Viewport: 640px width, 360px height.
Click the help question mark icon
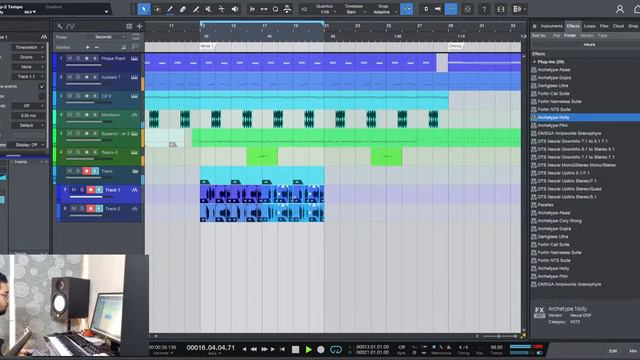click(x=484, y=9)
